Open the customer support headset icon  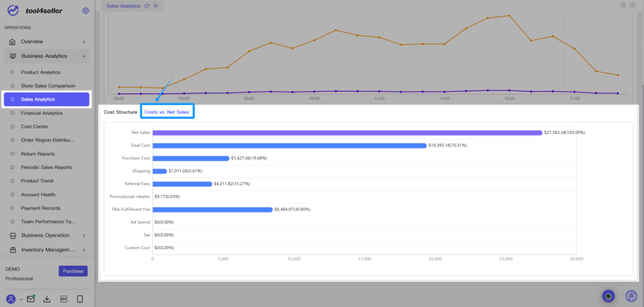pyautogui.click(x=631, y=296)
